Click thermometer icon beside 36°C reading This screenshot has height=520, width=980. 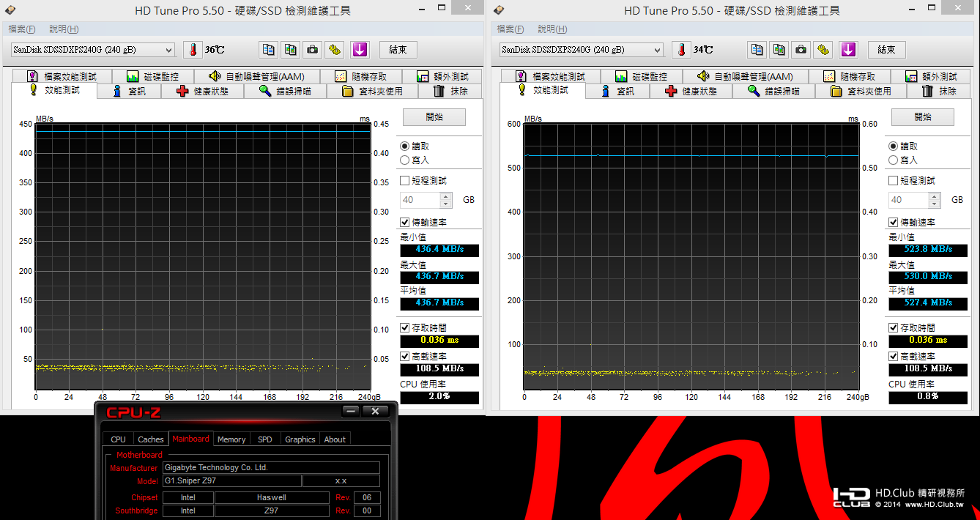click(x=193, y=50)
